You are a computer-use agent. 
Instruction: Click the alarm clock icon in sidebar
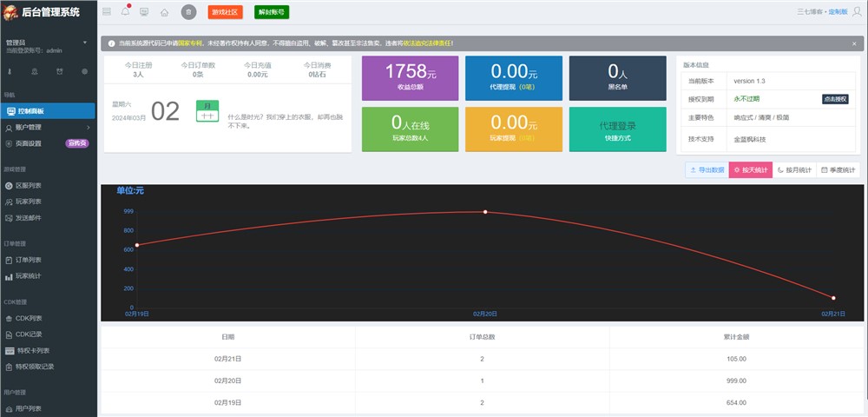point(60,71)
